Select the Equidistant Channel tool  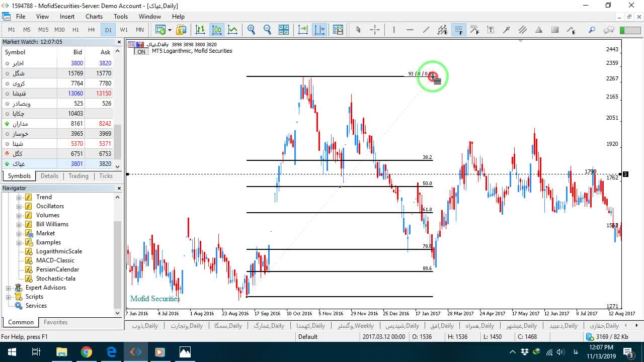[x=442, y=30]
